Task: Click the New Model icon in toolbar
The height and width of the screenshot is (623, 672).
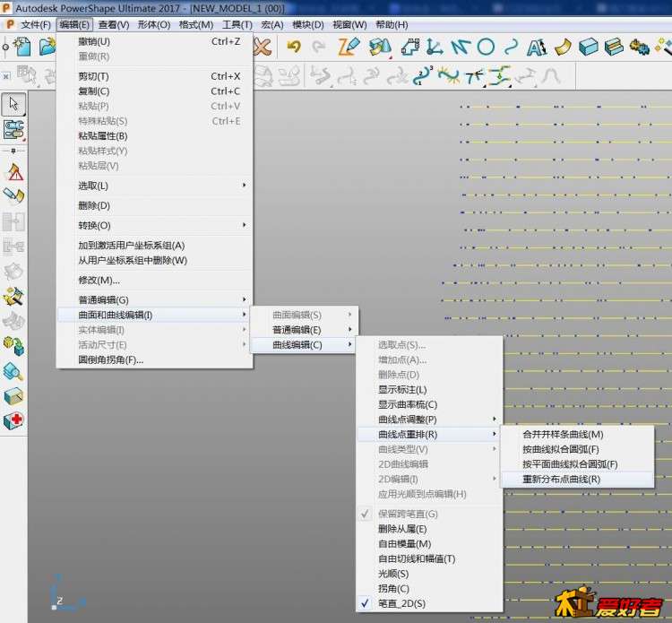Action: click(x=22, y=47)
